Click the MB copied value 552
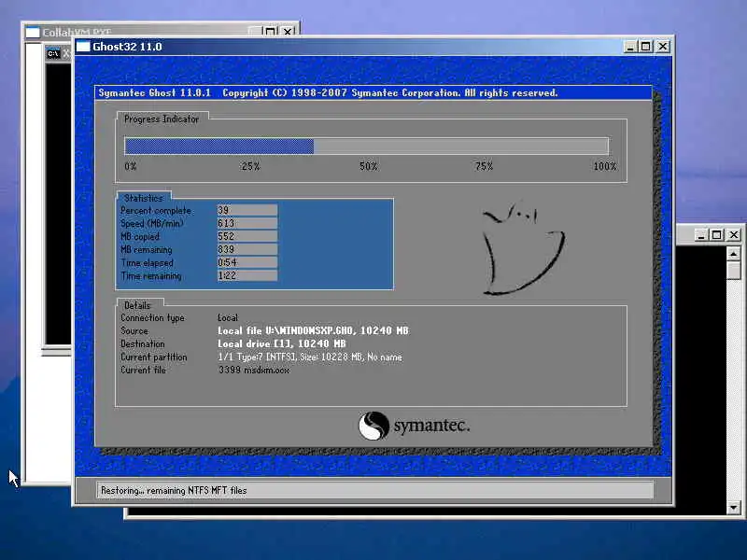The width and height of the screenshot is (747, 560). [247, 236]
